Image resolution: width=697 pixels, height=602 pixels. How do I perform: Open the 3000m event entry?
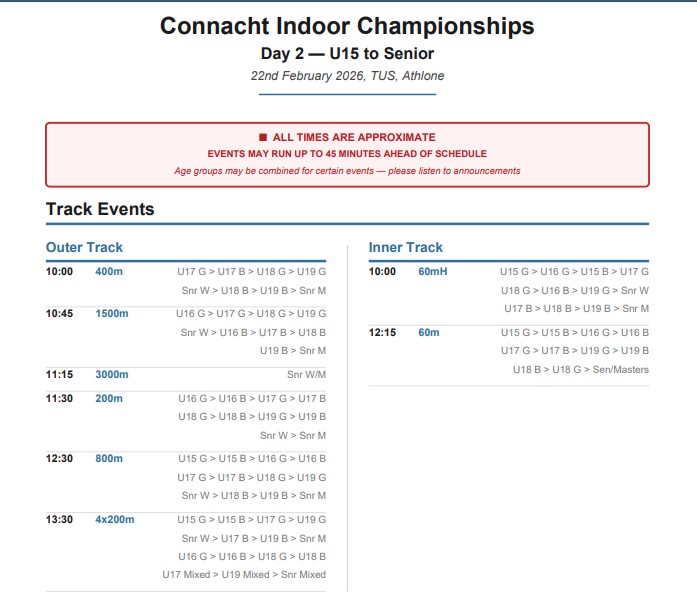[x=111, y=374]
